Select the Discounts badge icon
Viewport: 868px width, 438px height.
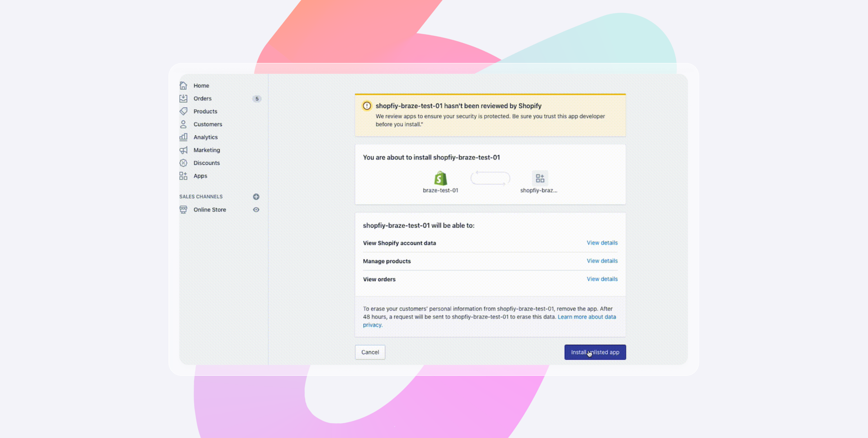[183, 163]
